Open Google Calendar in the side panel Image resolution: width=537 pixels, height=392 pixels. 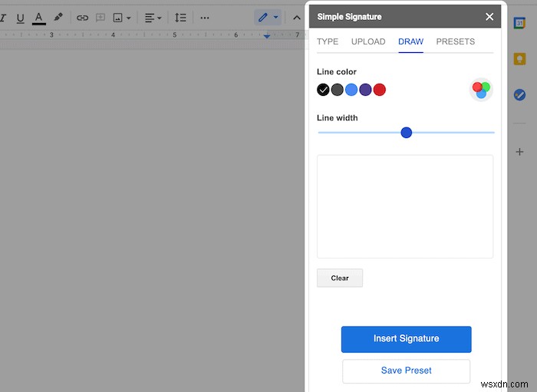point(519,23)
